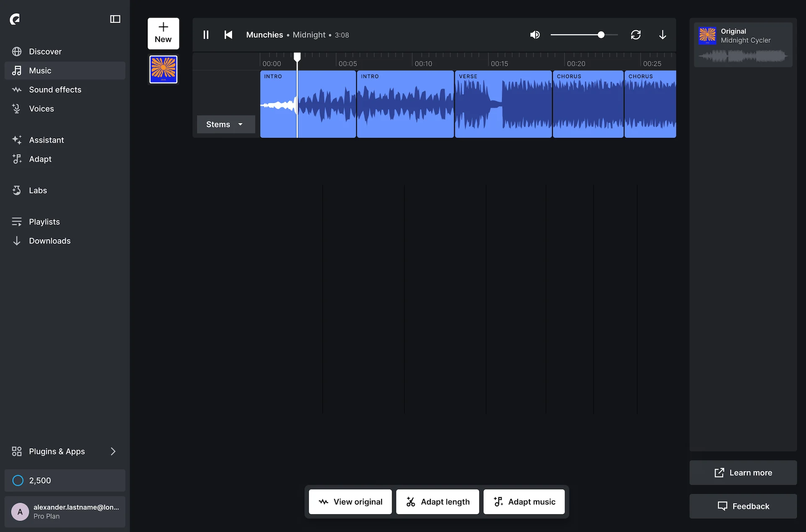Select the Munchies track thumbnail
Viewport: 806px width, 532px height.
point(163,69)
